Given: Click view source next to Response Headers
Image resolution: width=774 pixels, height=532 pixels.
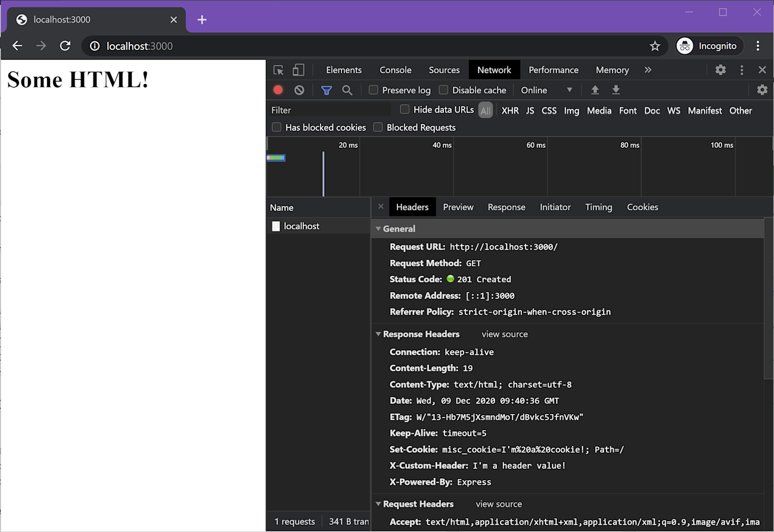Looking at the screenshot, I should (504, 334).
